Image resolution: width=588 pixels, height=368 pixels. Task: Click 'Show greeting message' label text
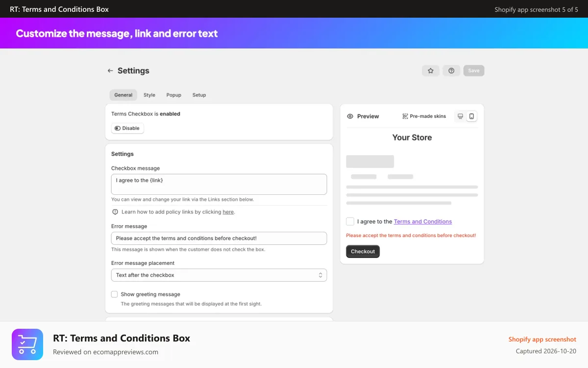pos(150,294)
